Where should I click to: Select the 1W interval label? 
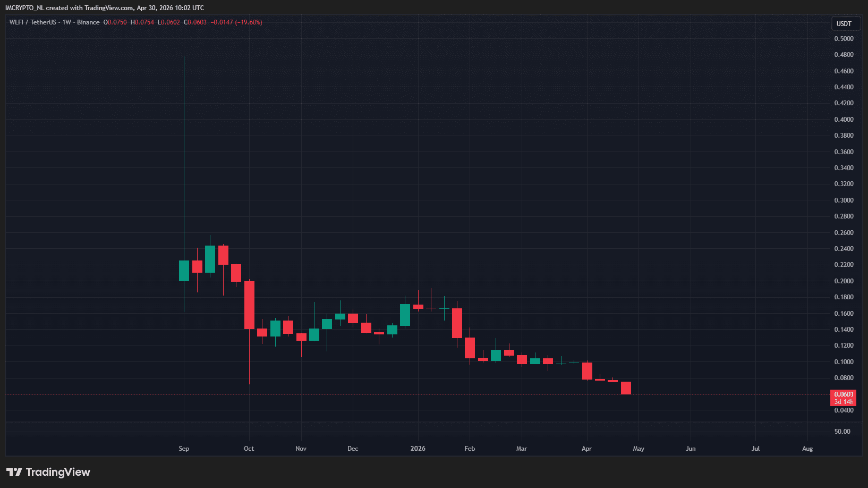[x=66, y=22]
